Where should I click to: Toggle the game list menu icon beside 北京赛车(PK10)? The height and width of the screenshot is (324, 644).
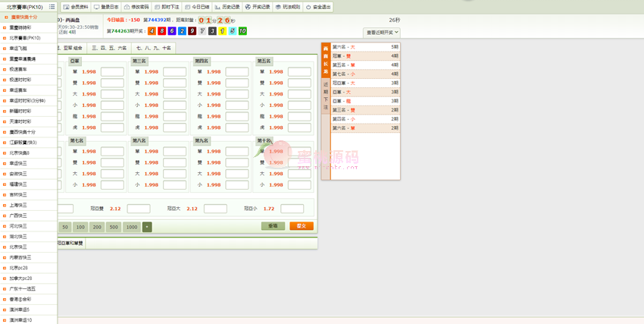coord(52,6)
